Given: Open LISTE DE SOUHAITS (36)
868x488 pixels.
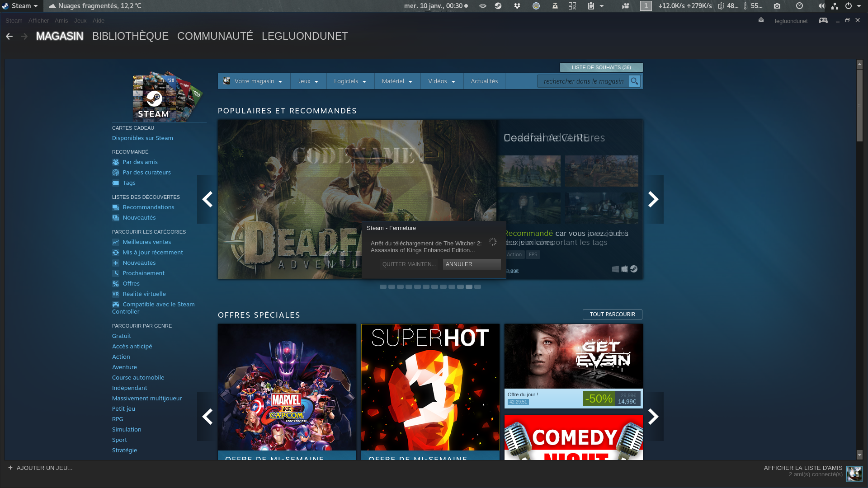Looking at the screenshot, I should 601,67.
